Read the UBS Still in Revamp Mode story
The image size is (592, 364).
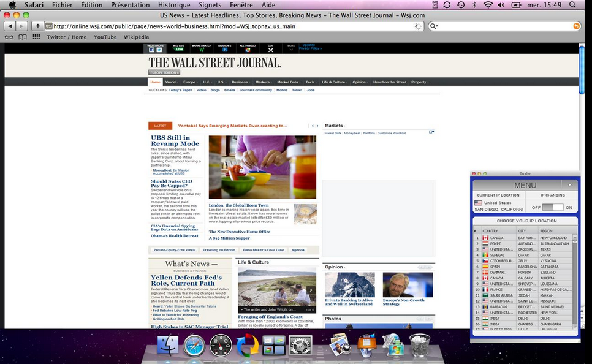175,140
